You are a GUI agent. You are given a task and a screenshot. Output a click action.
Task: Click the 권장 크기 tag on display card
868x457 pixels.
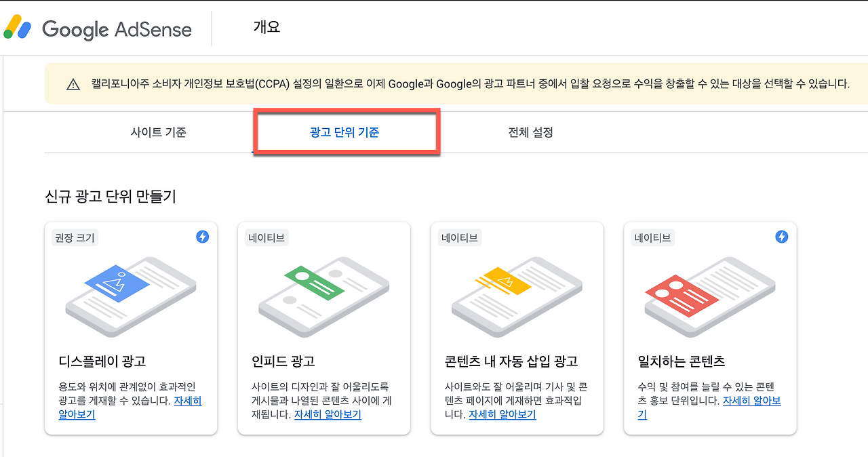75,237
